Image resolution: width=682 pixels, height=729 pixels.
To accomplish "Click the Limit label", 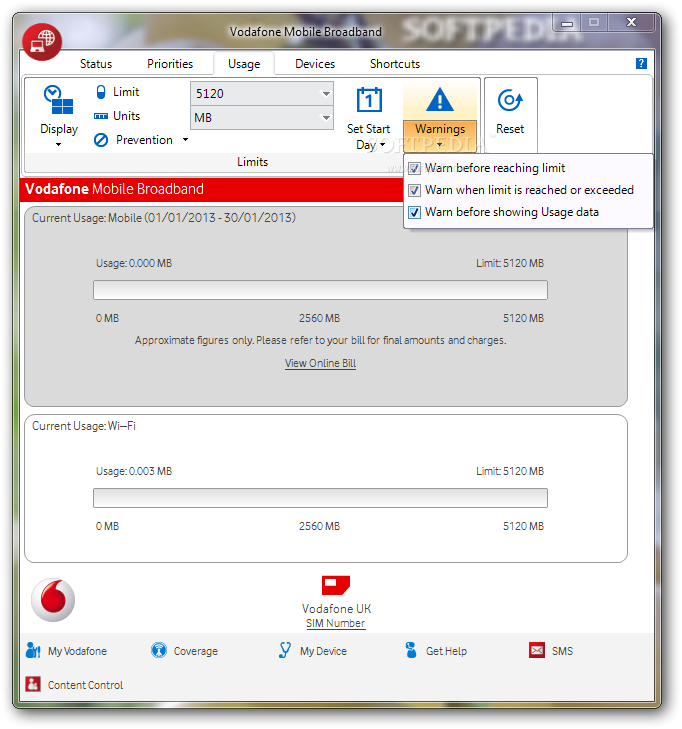I will click(126, 92).
